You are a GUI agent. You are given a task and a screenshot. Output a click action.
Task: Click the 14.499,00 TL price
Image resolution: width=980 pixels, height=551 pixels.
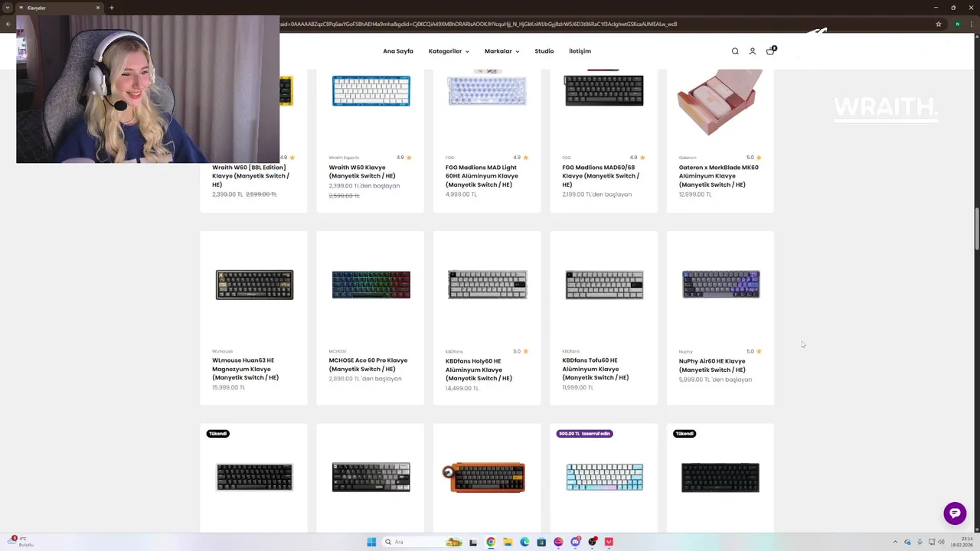462,388
